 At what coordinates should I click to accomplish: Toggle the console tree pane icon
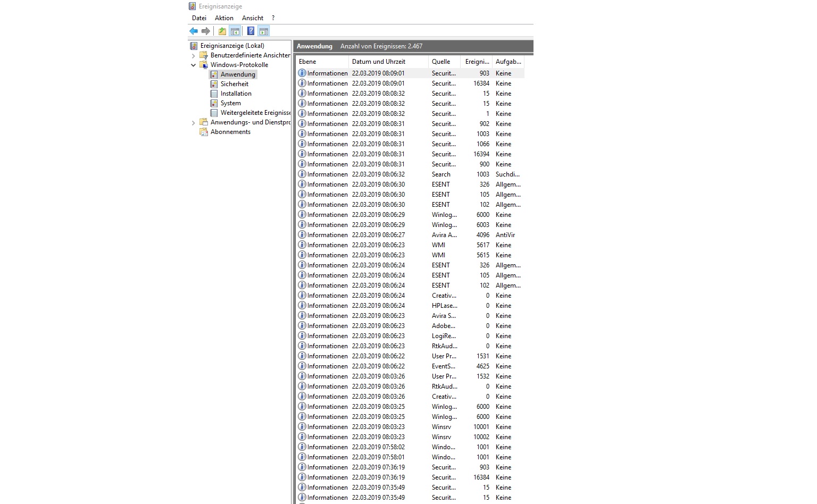[235, 31]
